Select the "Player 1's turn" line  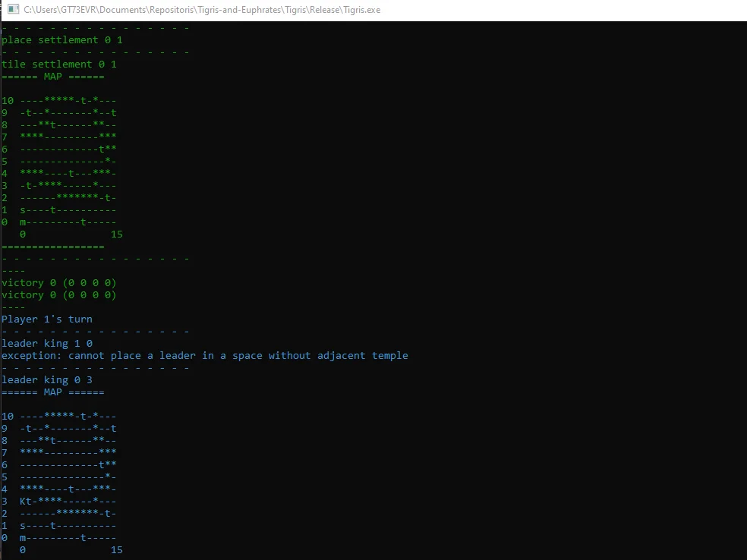click(47, 319)
